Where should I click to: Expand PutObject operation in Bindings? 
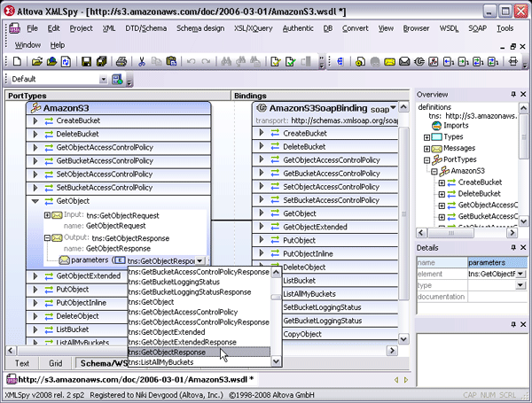(x=262, y=240)
